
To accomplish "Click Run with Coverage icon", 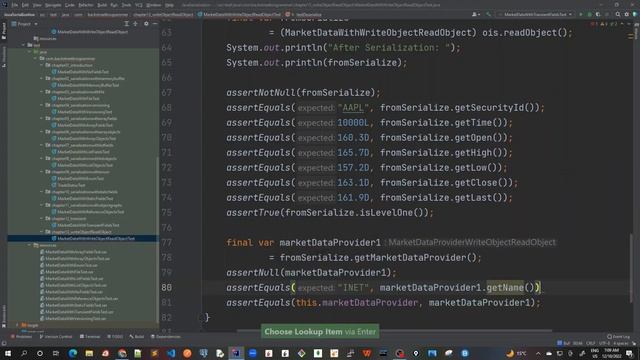I will pos(598,14).
